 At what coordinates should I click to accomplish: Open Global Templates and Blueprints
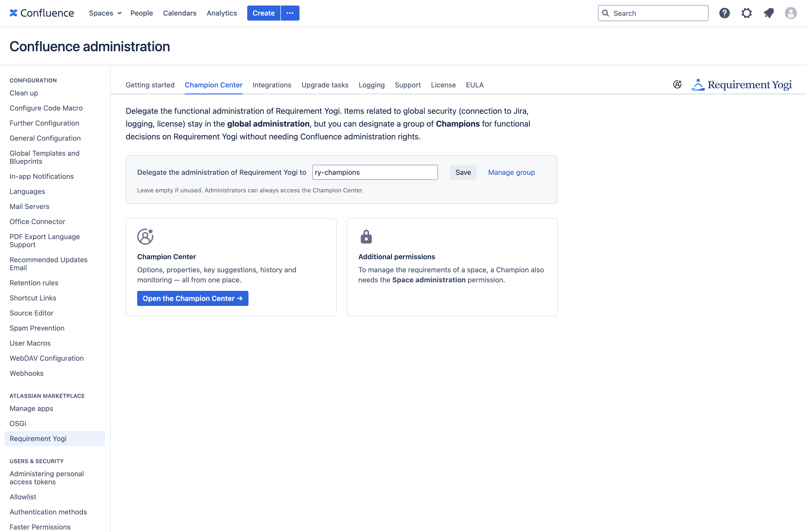[44, 157]
